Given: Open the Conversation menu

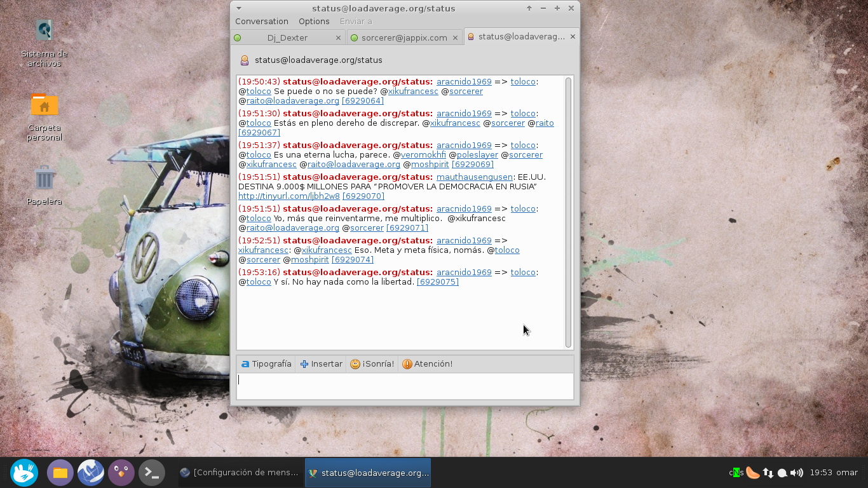Looking at the screenshot, I should pos(262,22).
